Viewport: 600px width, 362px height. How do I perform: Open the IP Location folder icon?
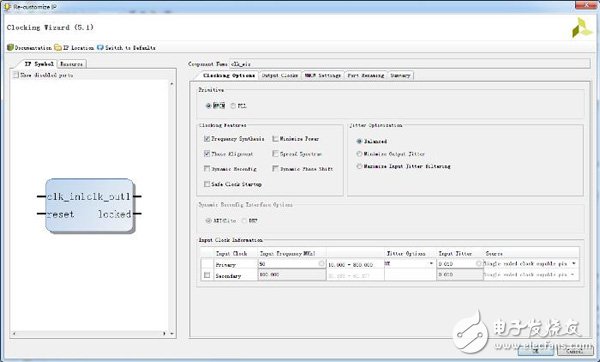[x=58, y=47]
